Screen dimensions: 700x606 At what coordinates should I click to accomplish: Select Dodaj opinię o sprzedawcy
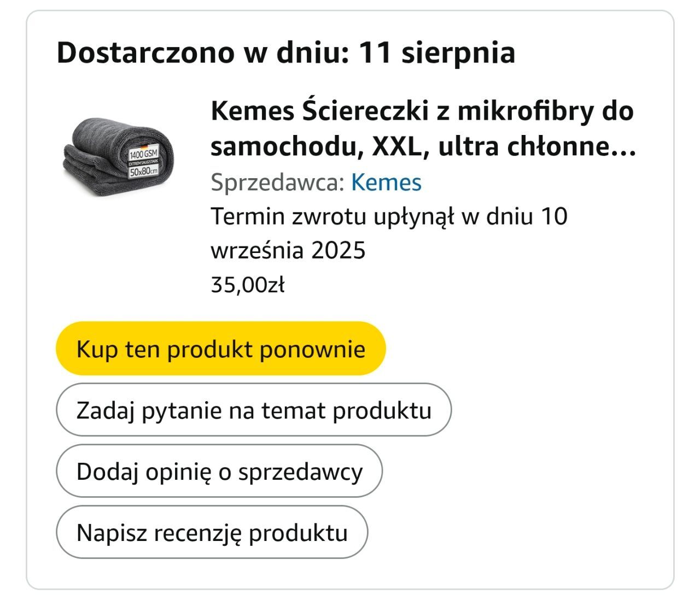219,471
